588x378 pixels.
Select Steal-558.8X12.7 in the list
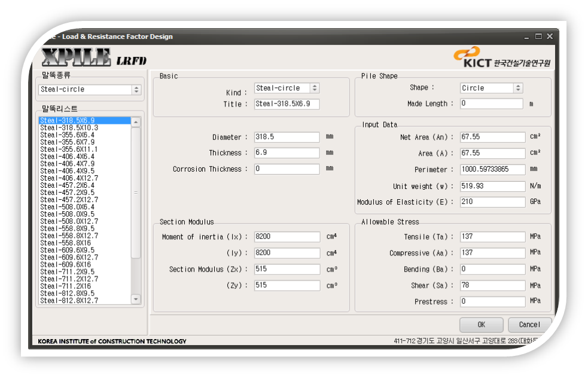85,236
